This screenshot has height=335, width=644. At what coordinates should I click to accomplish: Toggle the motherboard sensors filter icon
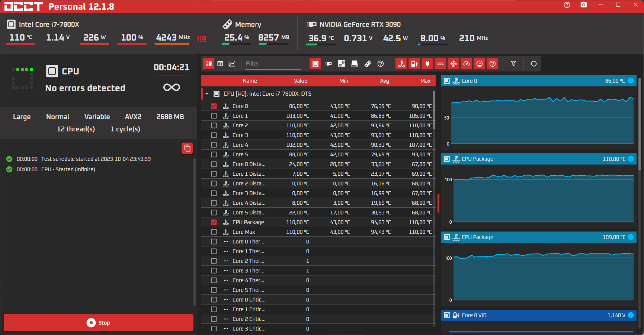coord(342,64)
